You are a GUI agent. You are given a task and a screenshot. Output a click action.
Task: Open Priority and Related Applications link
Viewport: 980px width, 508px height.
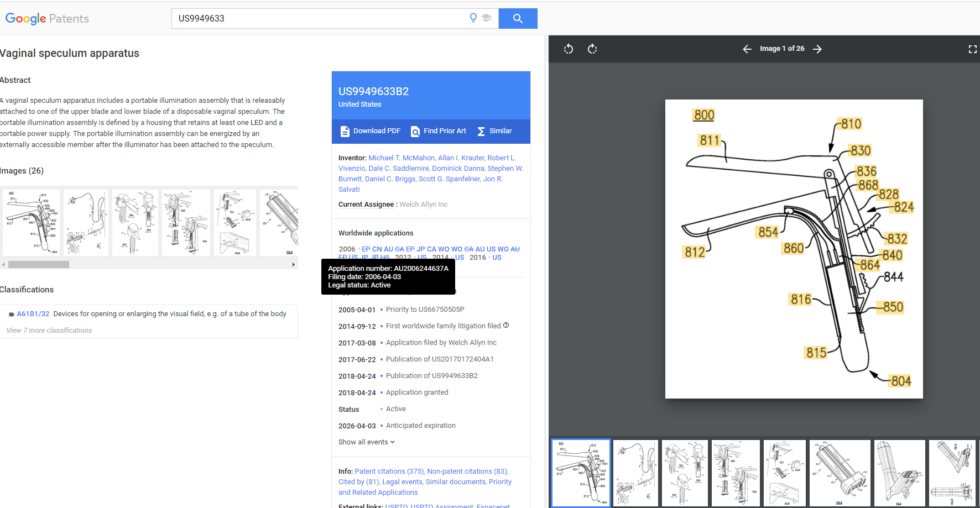click(x=425, y=487)
